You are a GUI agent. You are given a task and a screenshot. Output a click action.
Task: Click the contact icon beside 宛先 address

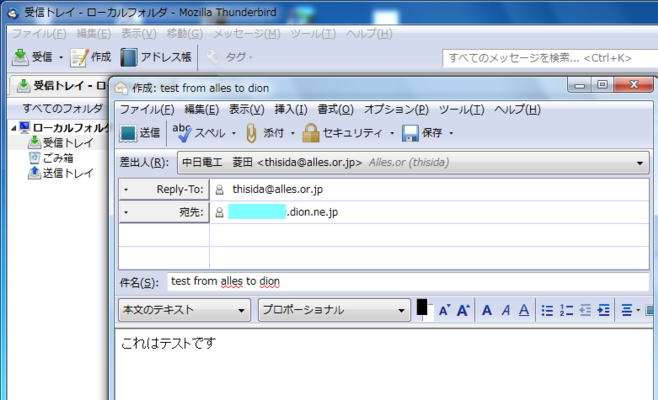(219, 212)
